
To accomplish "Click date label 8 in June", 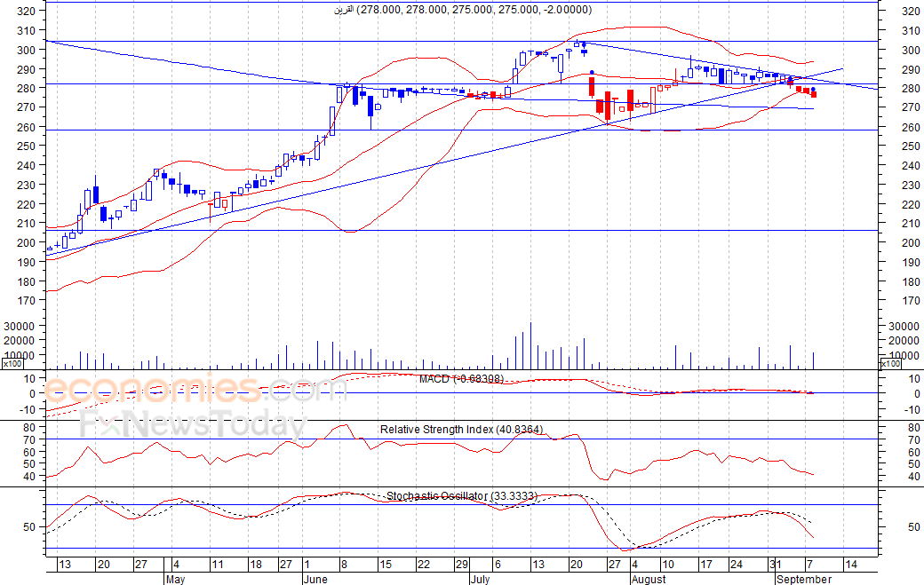I will click(x=344, y=565).
